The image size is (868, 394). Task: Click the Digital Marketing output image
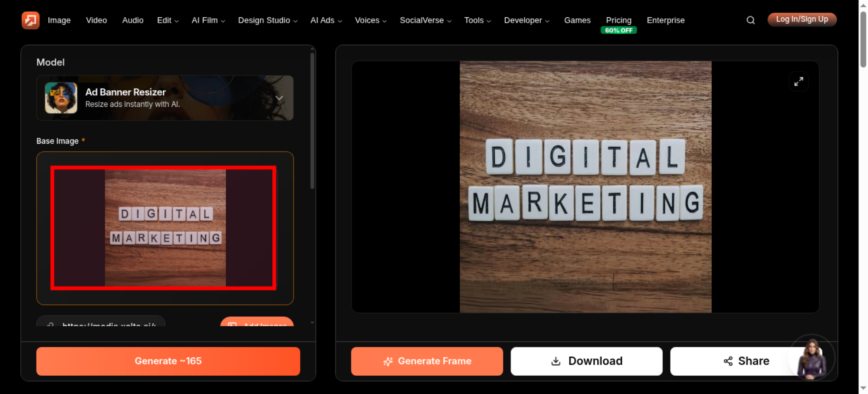(x=585, y=187)
